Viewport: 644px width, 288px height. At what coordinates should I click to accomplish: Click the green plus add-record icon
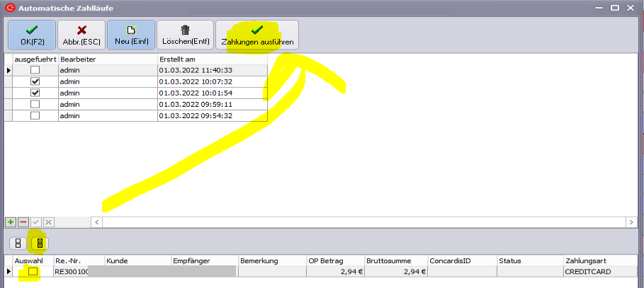click(x=11, y=222)
